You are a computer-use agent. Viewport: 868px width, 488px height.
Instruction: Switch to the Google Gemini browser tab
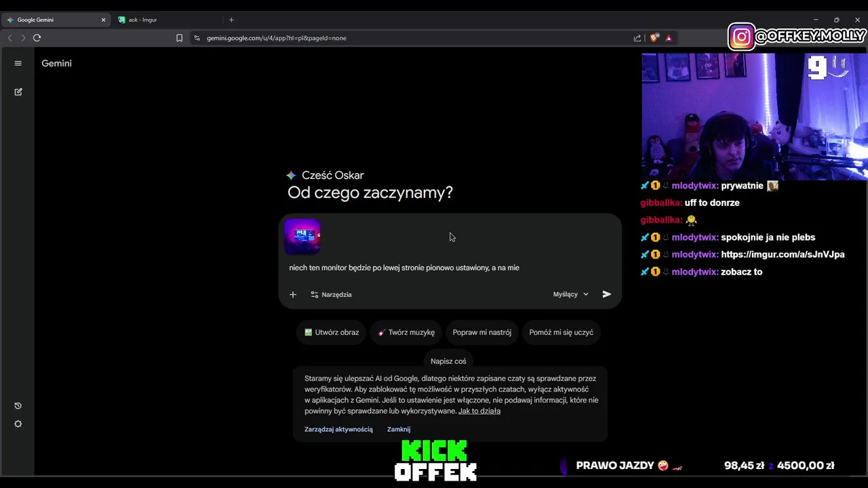56,20
